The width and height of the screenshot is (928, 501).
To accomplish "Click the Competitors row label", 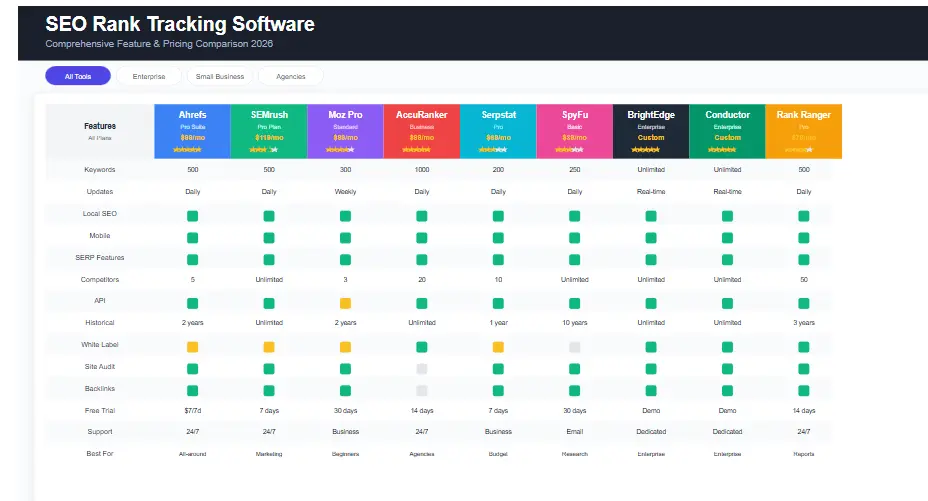I will [99, 279].
